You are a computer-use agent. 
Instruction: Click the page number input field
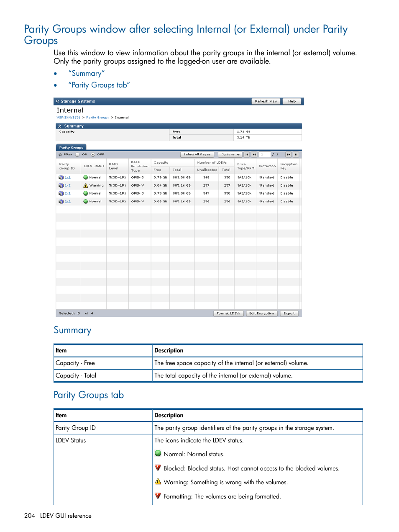(264, 154)
